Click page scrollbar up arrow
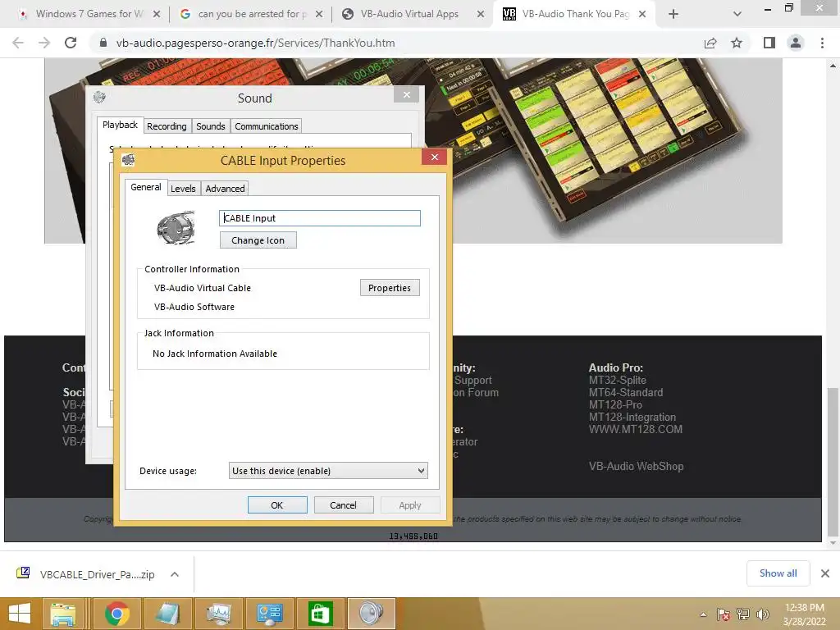 click(x=833, y=66)
